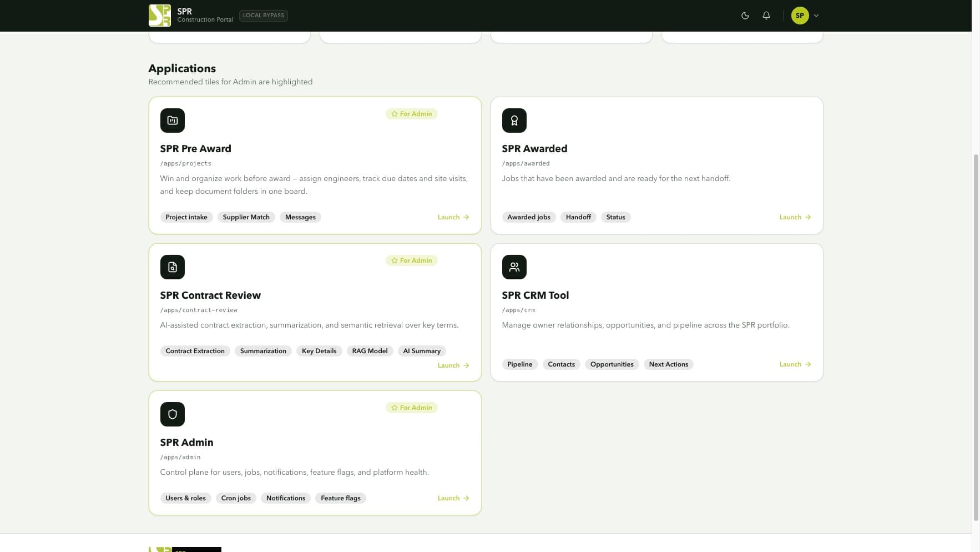
Task: Click the SPR Awarded ribbon icon
Action: coord(514,121)
